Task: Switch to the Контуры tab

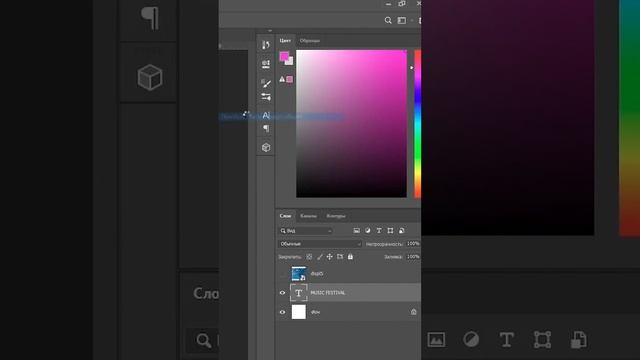Action: pyautogui.click(x=336, y=216)
